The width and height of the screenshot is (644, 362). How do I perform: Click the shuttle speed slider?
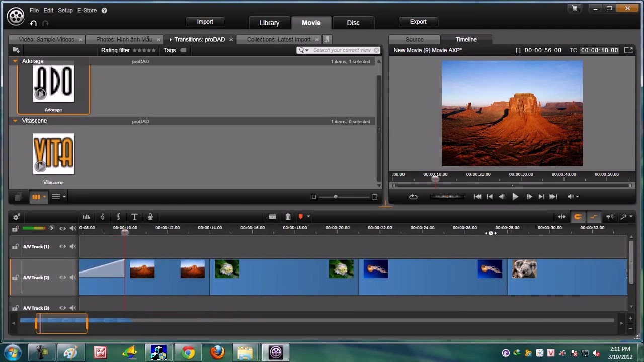pos(447,197)
